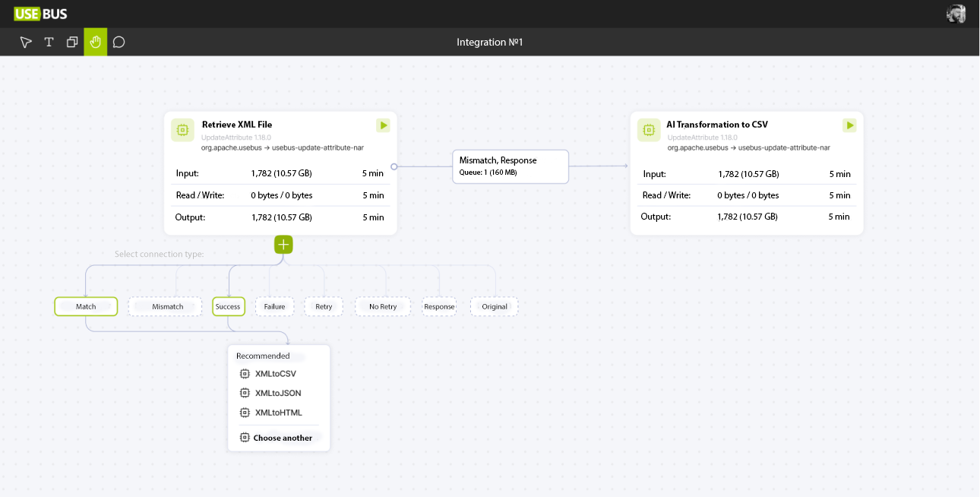
Task: Toggle the Failure connection type
Action: tap(274, 306)
